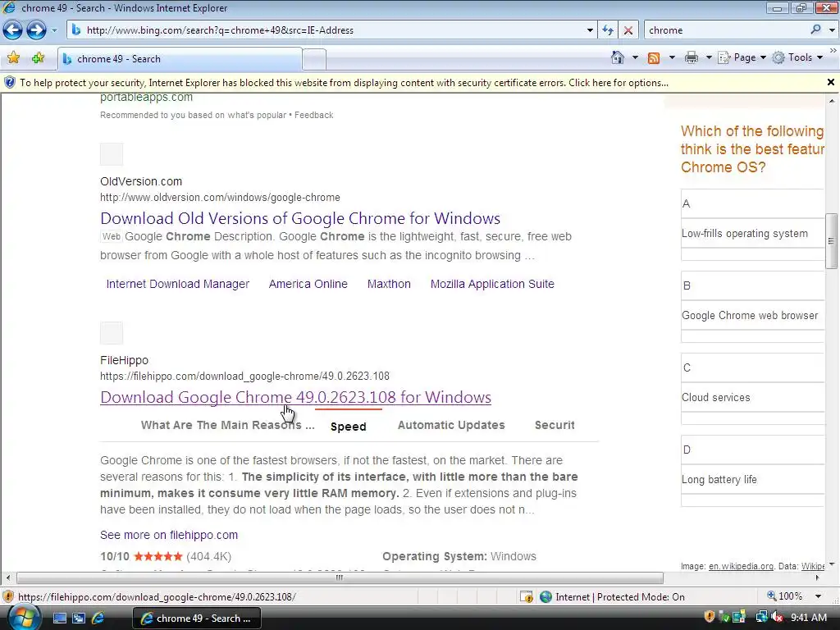The image size is (840, 630).
Task: Click the blocked content status bar icon
Action: coord(527,597)
